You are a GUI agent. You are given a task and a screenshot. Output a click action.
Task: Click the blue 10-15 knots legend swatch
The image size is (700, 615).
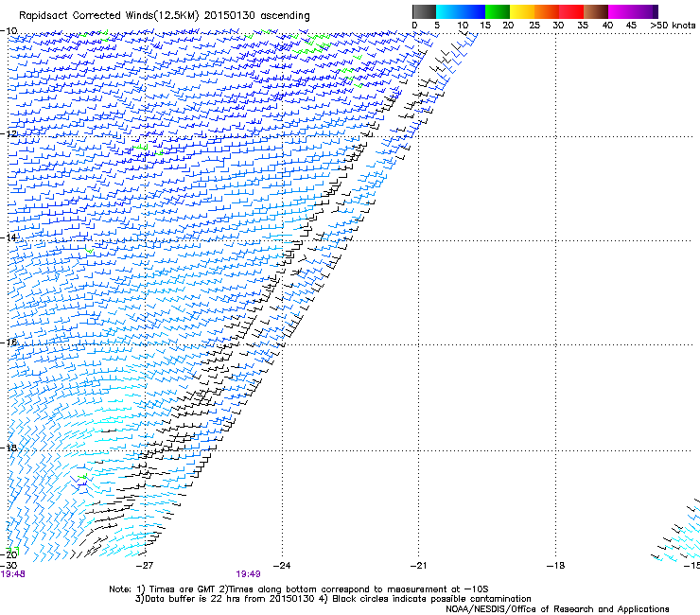coord(473,11)
